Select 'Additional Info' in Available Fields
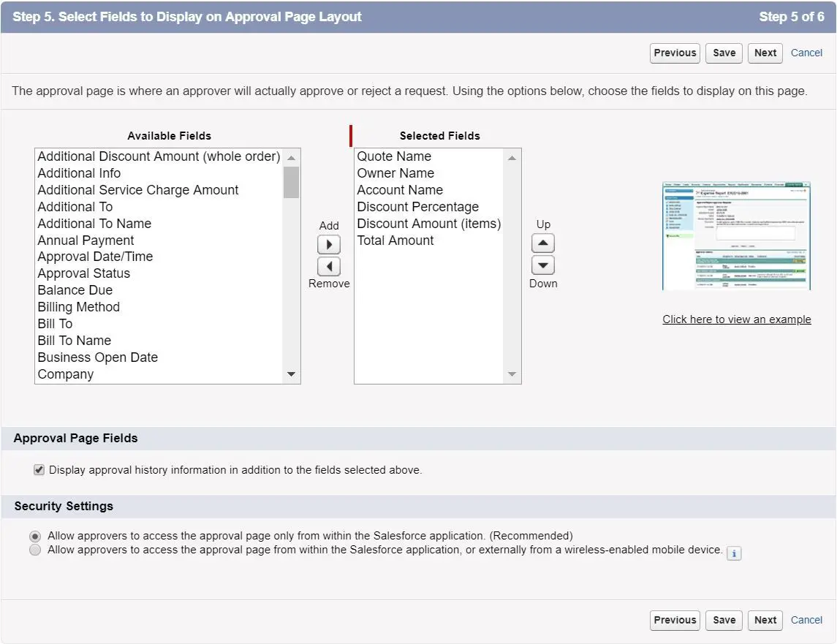The width and height of the screenshot is (837, 644). point(159,173)
